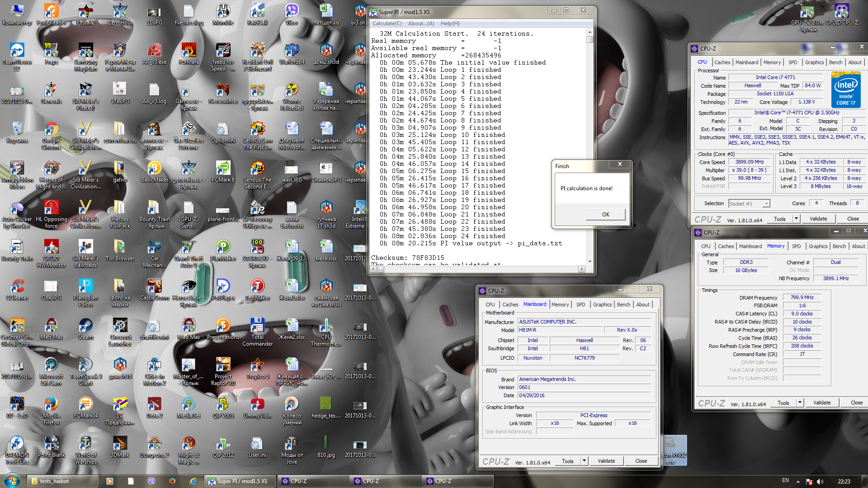The height and width of the screenshot is (488, 868).
Task: Select Graphics tab in Mainboard CPU-Z window
Action: [x=602, y=305]
